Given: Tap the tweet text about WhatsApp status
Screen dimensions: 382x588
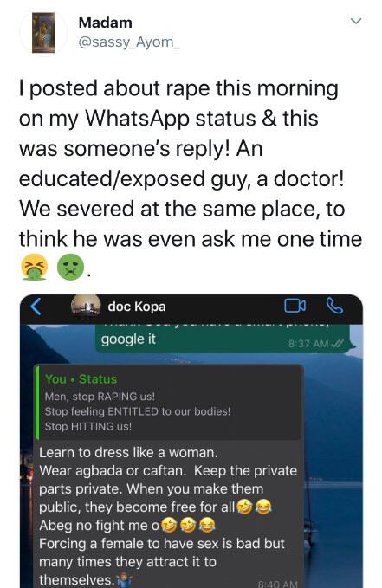Looking at the screenshot, I should [x=191, y=164].
